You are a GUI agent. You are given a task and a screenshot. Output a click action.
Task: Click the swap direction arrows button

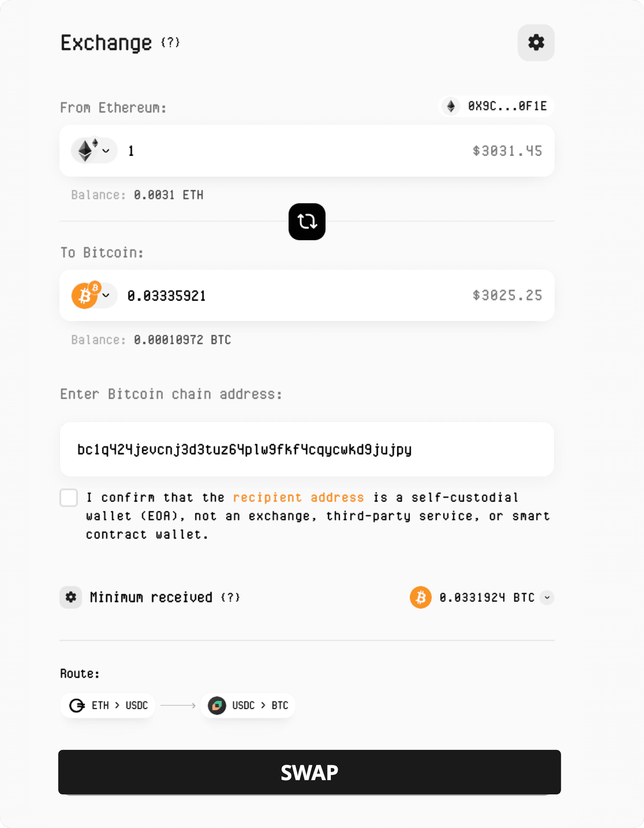306,221
